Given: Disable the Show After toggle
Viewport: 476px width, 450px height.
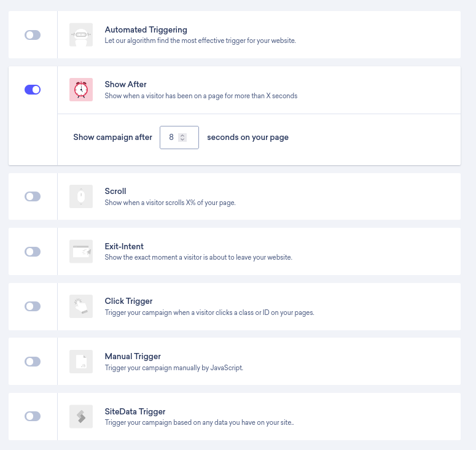Looking at the screenshot, I should coord(33,90).
